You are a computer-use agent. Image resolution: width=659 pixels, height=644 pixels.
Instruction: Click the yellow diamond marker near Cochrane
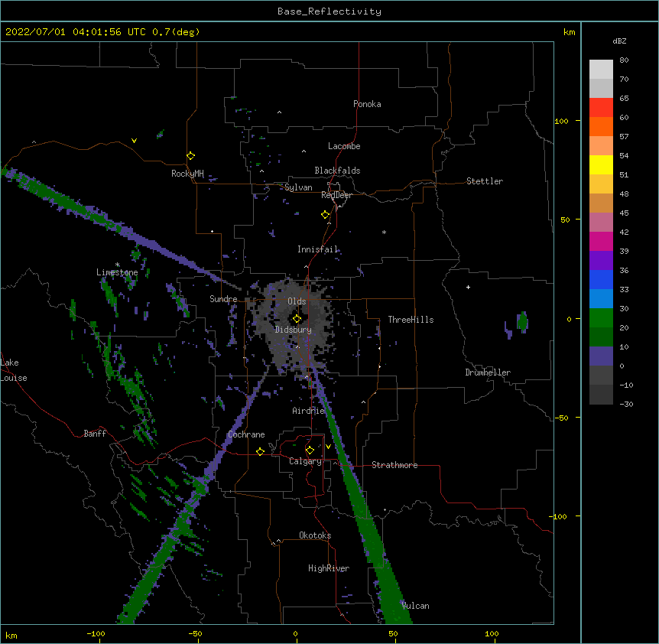pyautogui.click(x=260, y=451)
